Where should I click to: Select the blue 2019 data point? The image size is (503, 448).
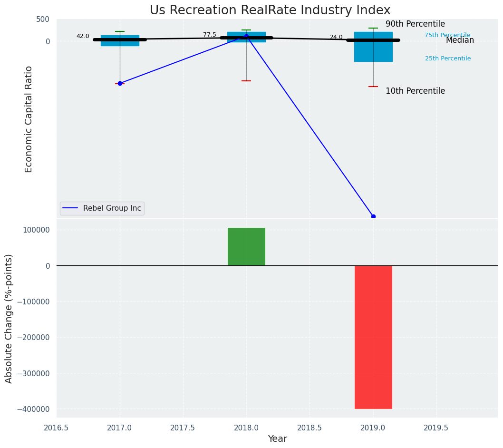click(x=373, y=217)
